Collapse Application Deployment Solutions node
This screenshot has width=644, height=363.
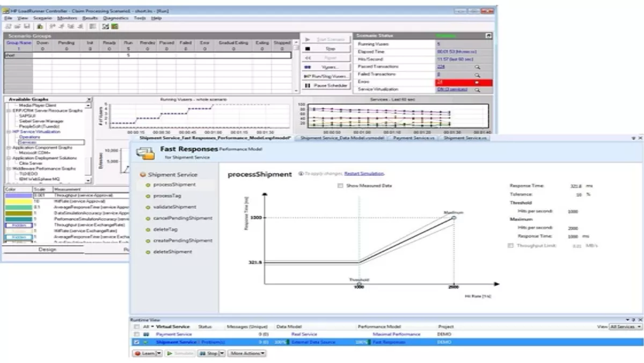[x=9, y=158]
